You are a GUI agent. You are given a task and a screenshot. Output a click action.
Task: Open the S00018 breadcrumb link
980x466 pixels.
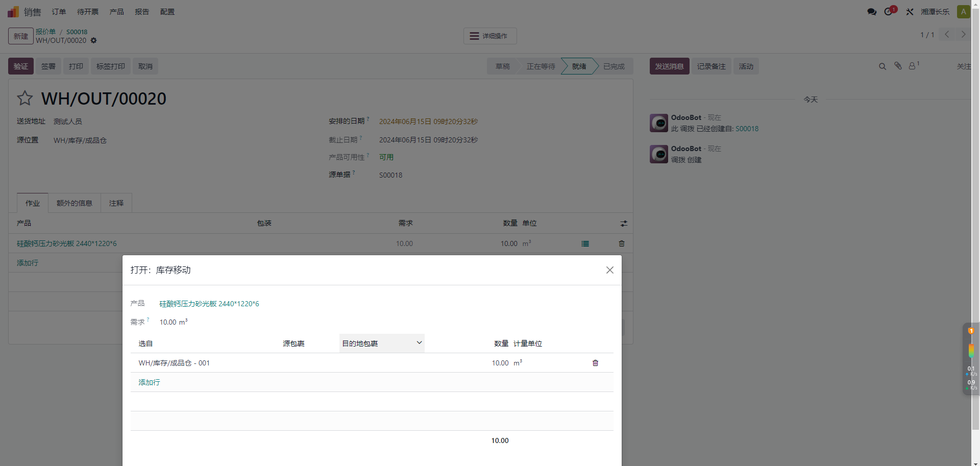tap(77, 32)
